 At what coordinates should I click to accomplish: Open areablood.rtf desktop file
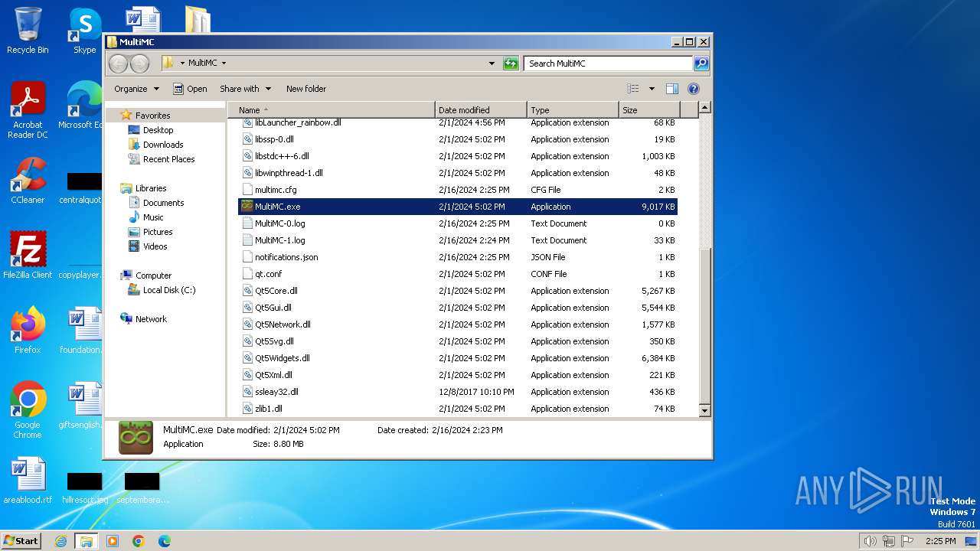click(x=28, y=481)
